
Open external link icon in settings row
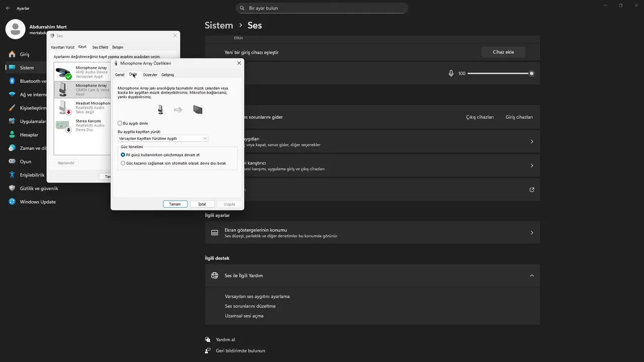(532, 190)
